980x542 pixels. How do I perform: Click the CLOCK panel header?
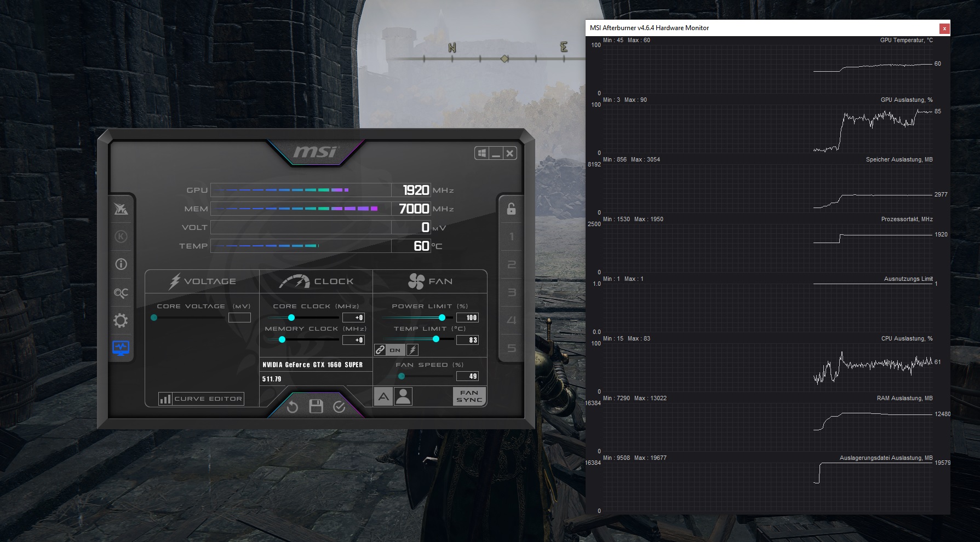[316, 281]
